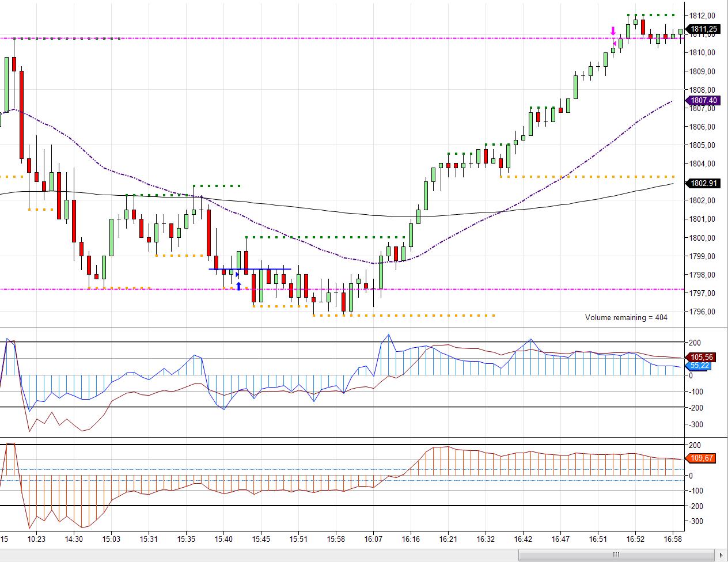Click the blue up-arrow marker near 15:40
The image size is (728, 562).
coord(238,286)
